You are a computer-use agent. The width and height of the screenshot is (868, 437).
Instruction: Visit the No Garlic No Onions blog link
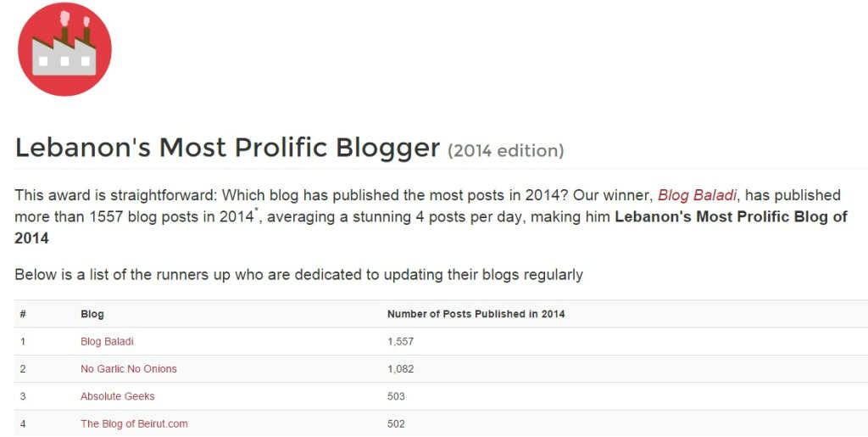coord(129,368)
